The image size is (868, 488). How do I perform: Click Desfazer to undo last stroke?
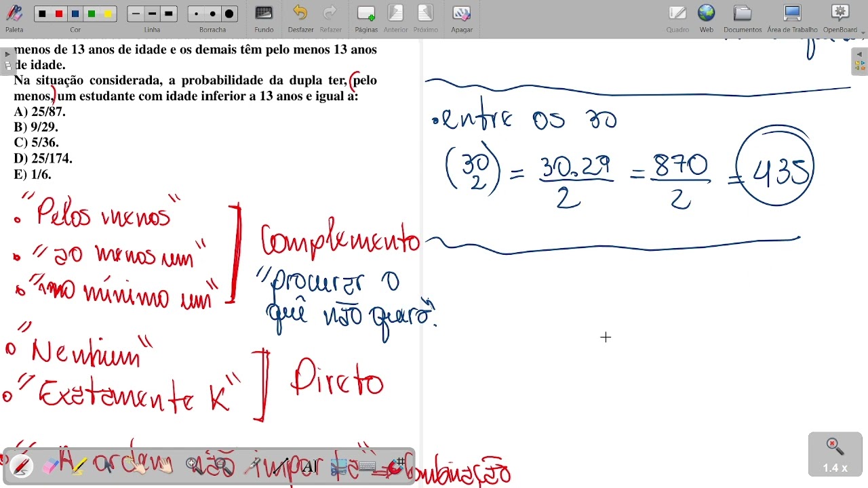coord(300,18)
